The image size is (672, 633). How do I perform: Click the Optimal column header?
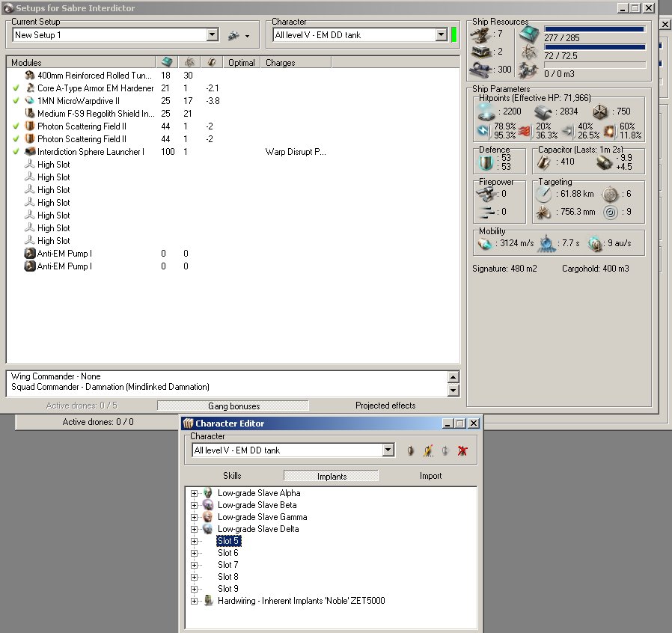(242, 63)
